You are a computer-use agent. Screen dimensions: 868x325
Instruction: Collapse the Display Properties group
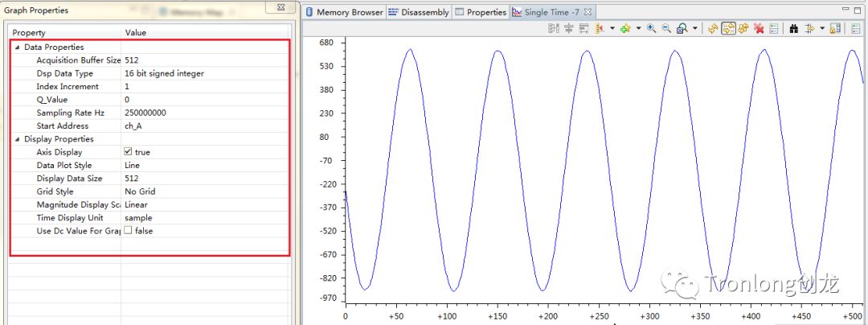[x=18, y=139]
